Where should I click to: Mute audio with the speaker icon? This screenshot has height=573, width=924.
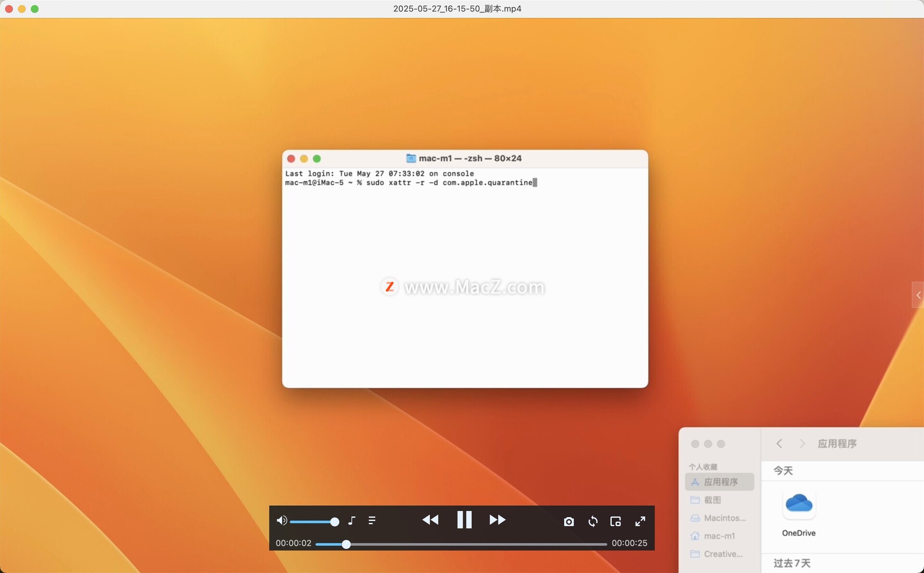(x=282, y=521)
